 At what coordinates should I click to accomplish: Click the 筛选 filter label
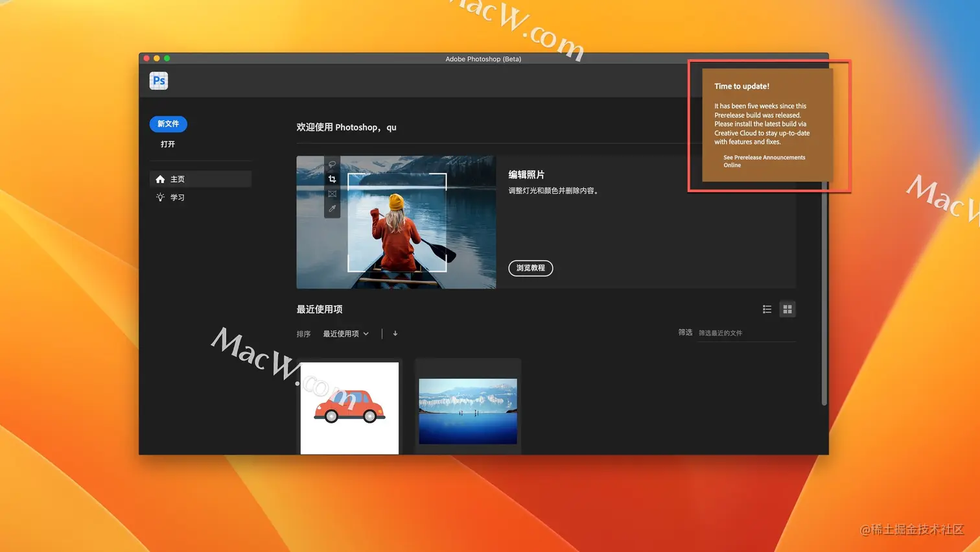tap(685, 332)
